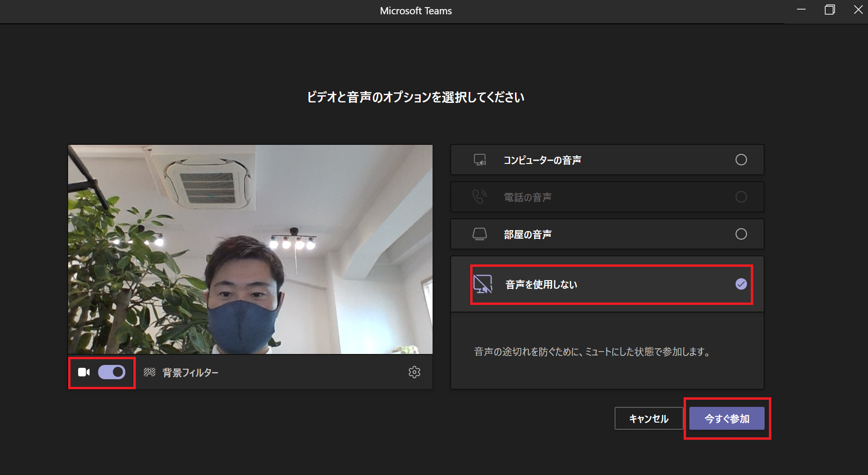Click the 部屋の音声 option label
Viewport: 868px width, 475px height.
pos(527,234)
